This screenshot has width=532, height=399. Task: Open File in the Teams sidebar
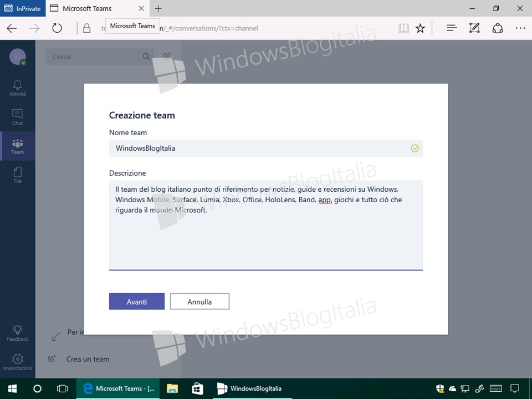(x=18, y=175)
